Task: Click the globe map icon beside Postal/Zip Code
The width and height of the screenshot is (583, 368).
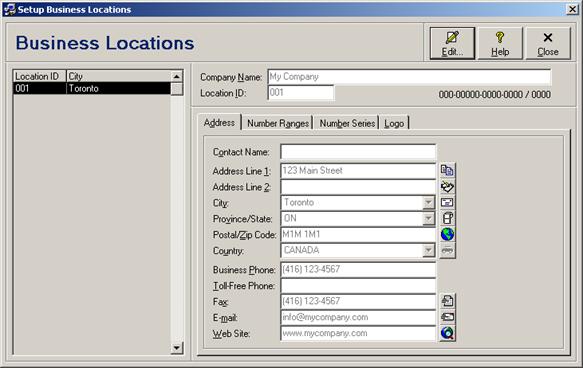Action: coord(447,234)
